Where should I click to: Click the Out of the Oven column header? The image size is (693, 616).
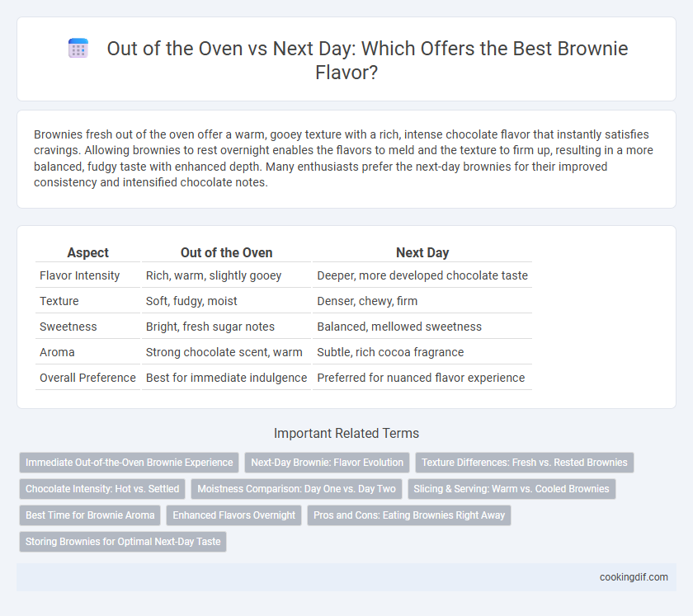point(226,252)
